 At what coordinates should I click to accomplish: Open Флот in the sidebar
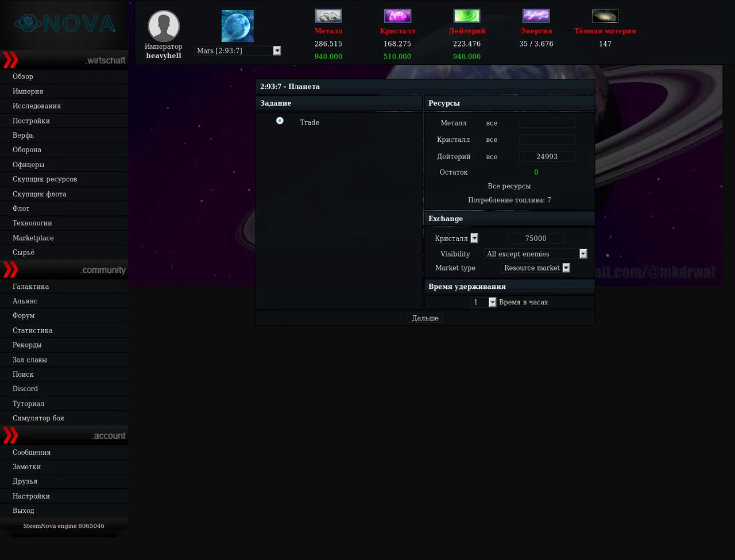[64, 208]
